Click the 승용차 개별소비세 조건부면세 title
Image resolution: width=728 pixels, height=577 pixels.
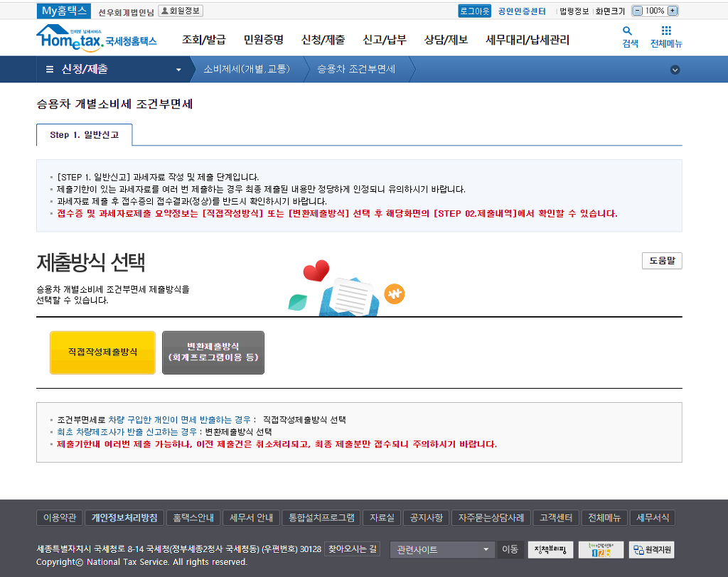(114, 104)
